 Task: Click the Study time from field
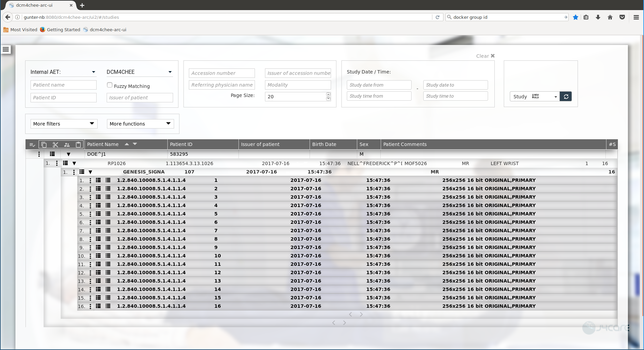pyautogui.click(x=379, y=96)
